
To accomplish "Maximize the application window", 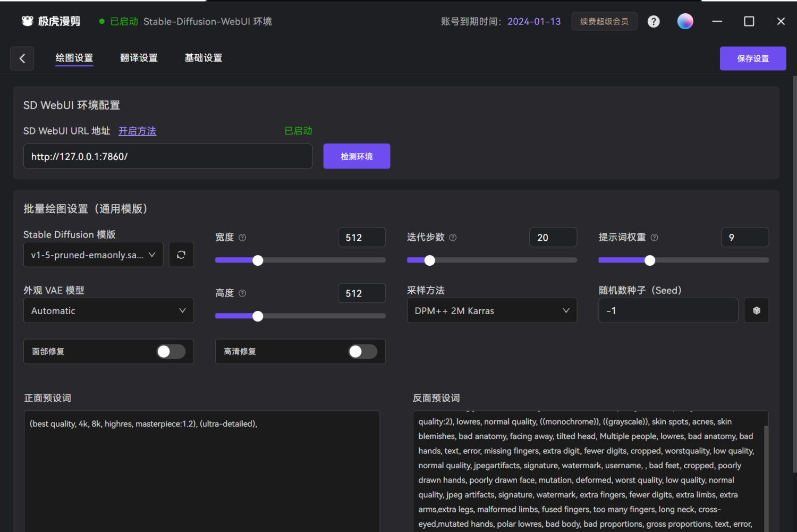I will click(x=749, y=21).
